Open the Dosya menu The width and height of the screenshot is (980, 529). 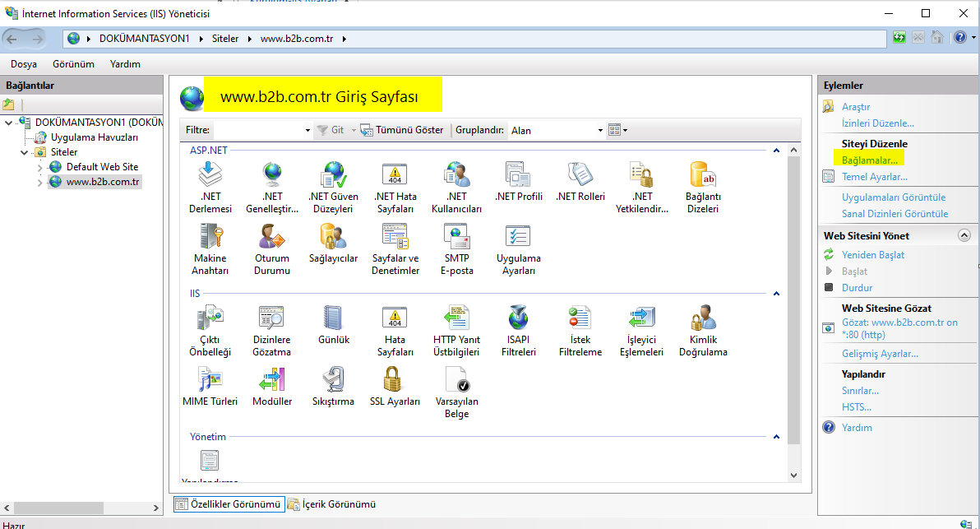click(x=24, y=64)
